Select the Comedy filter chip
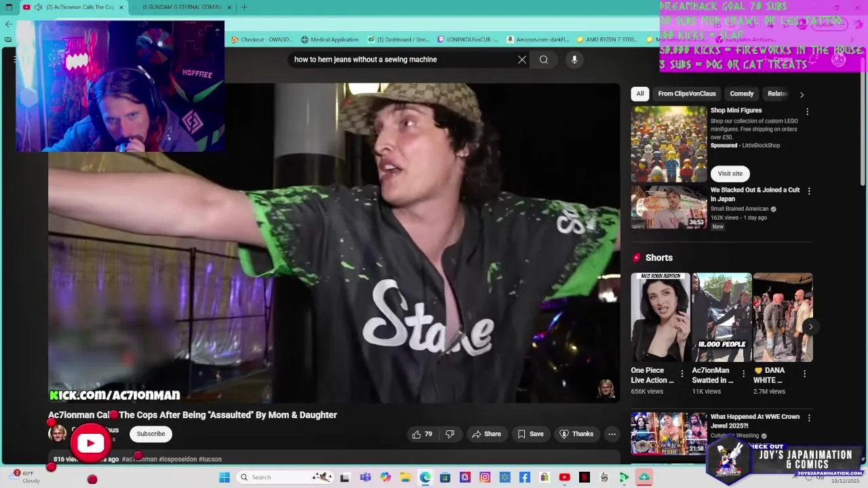868x488 pixels. coord(742,94)
